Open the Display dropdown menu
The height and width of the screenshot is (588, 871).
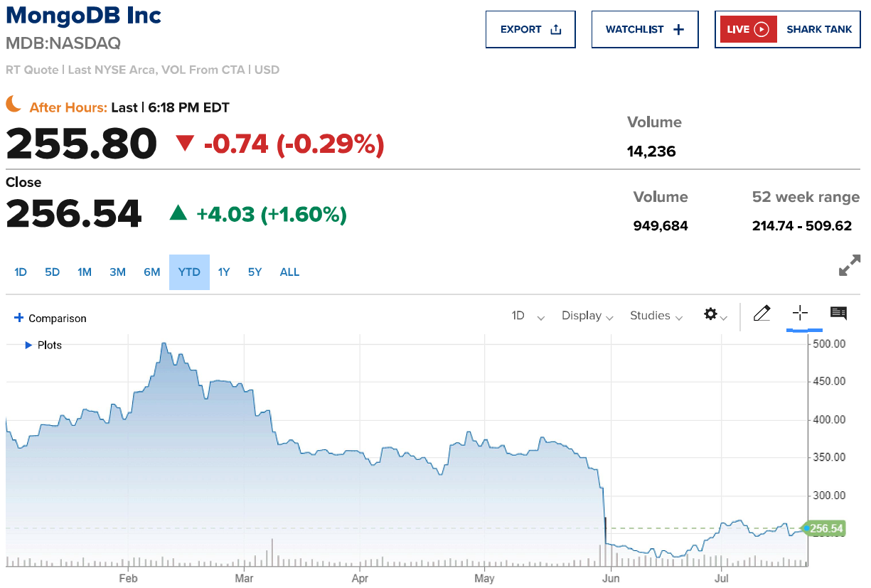point(587,316)
